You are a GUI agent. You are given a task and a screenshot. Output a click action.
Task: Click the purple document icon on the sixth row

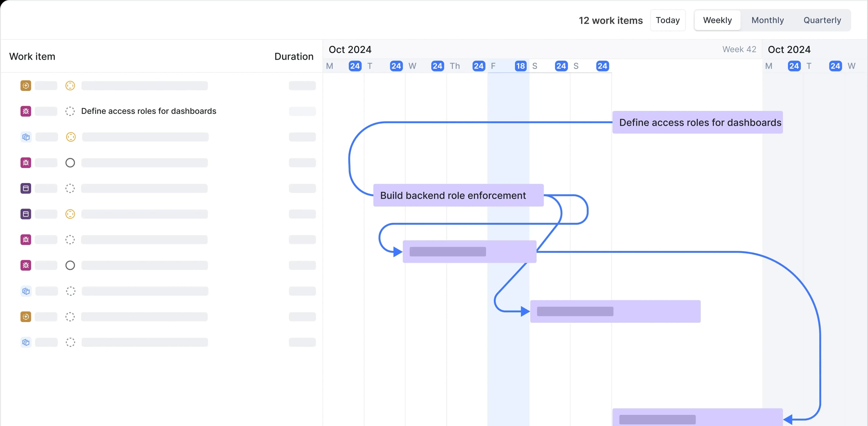(26, 214)
